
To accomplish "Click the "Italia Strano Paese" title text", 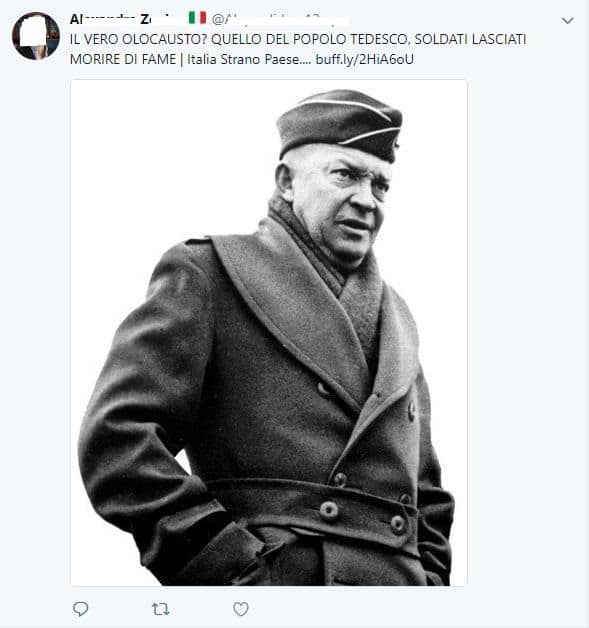I will pos(243,59).
